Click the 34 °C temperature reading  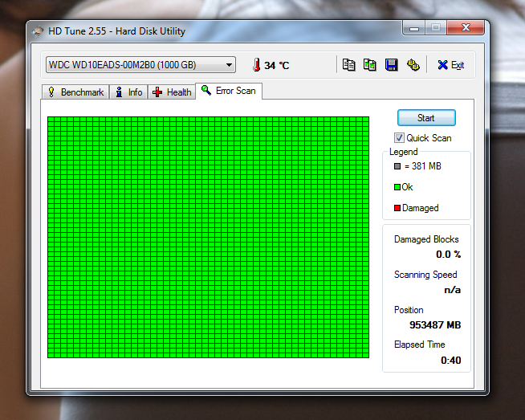tap(277, 65)
